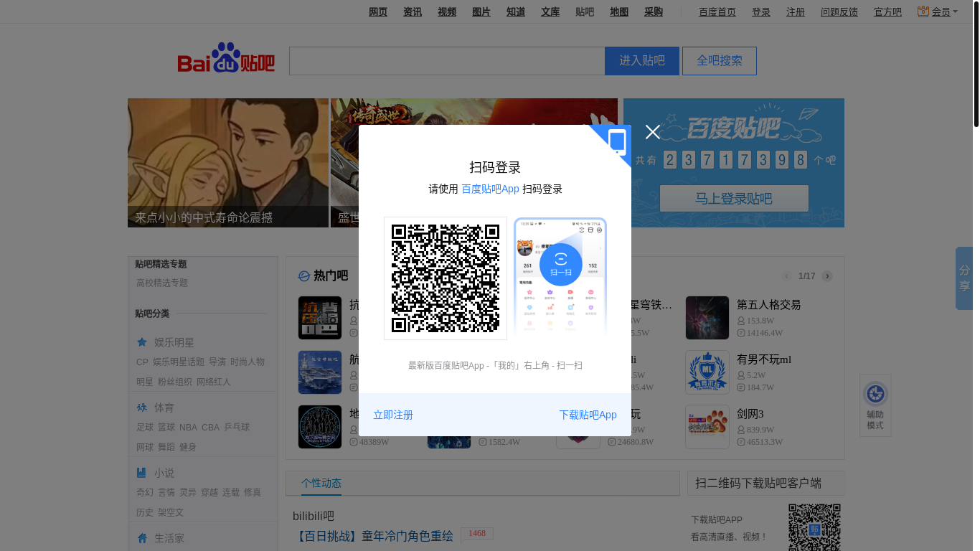Click the 1468 reply count badge
This screenshot has width=980, height=551.
point(477,534)
